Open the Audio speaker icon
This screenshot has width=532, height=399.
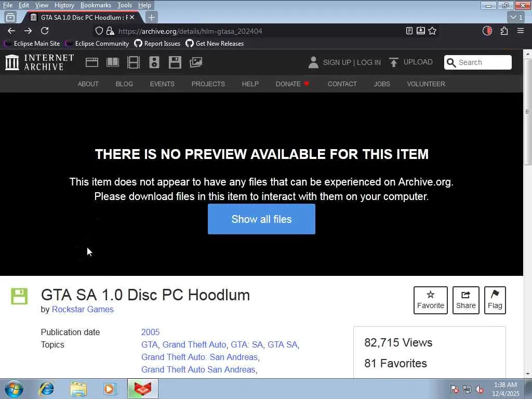click(x=154, y=62)
